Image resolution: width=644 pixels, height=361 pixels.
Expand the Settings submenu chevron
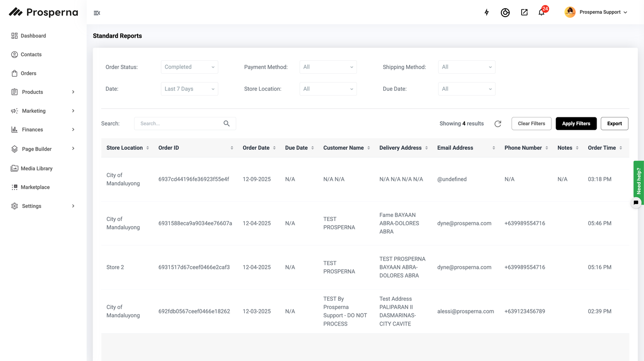73,206
